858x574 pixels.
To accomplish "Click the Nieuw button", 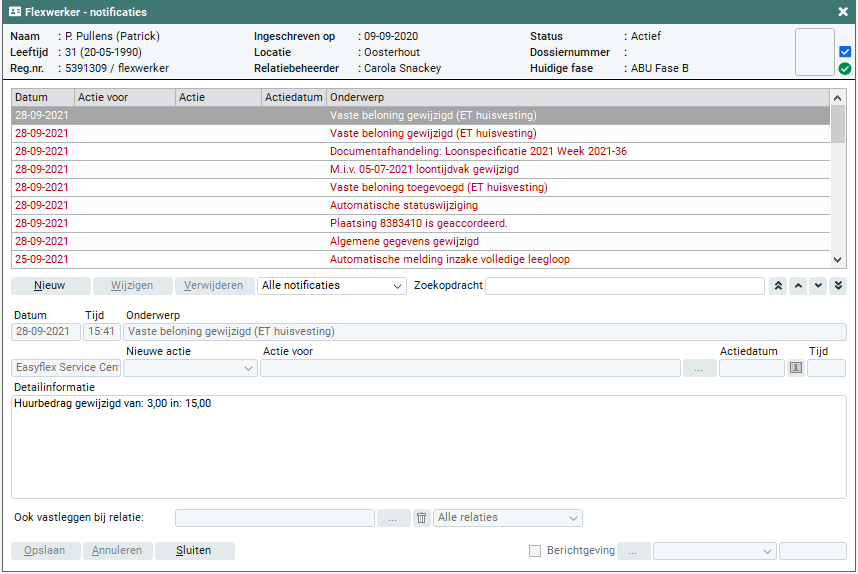I will click(x=50, y=286).
